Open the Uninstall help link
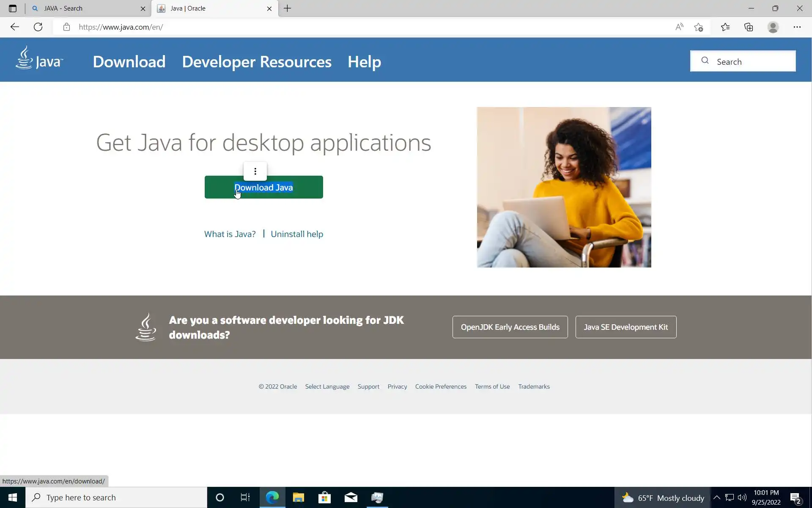This screenshot has height=508, width=812. 296,234
